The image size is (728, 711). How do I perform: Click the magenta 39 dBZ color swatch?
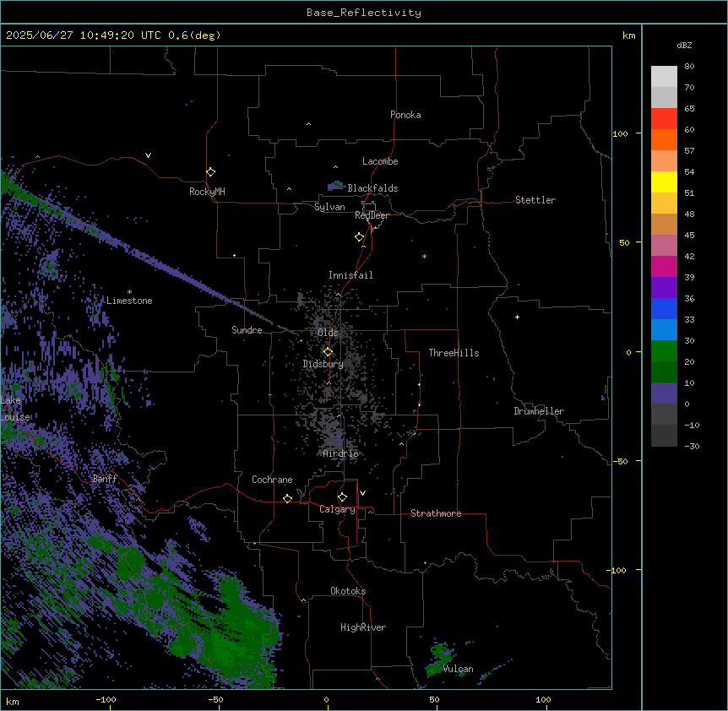pyautogui.click(x=664, y=266)
